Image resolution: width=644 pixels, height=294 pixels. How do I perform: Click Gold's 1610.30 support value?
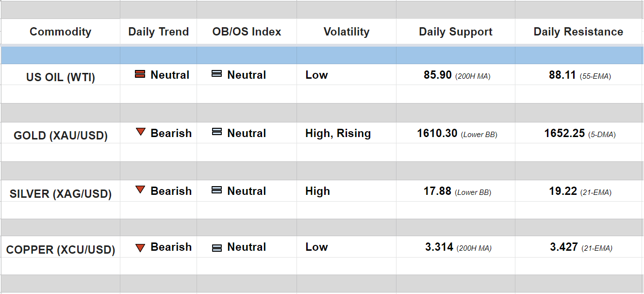(437, 133)
